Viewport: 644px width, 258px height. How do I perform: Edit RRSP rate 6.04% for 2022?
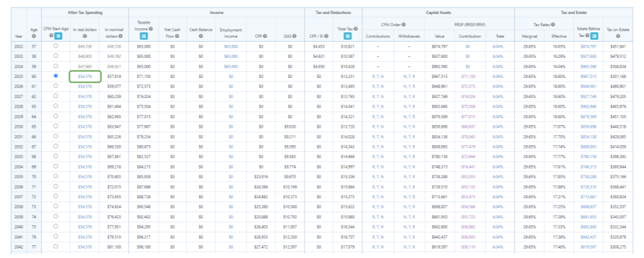[x=498, y=46]
